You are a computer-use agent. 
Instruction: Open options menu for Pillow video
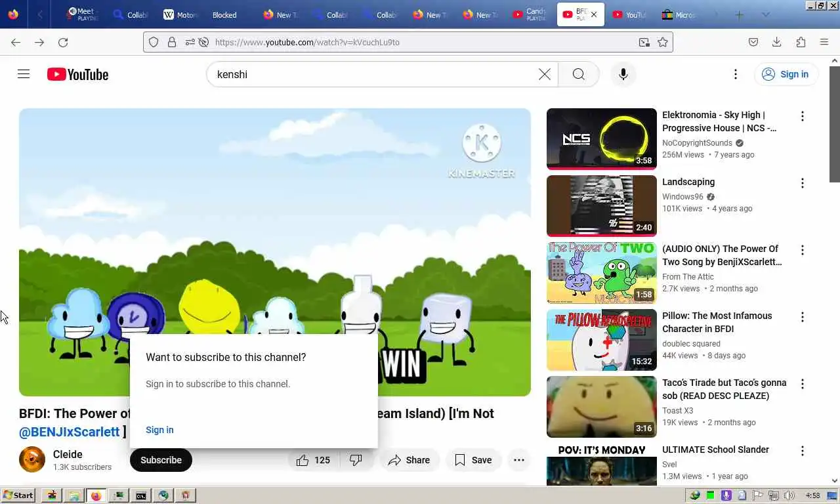[x=802, y=317]
